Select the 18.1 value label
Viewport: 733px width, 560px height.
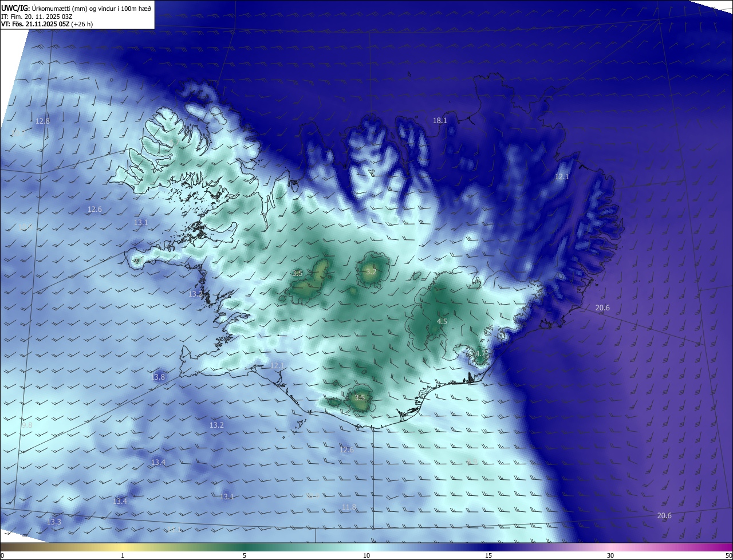click(x=440, y=121)
